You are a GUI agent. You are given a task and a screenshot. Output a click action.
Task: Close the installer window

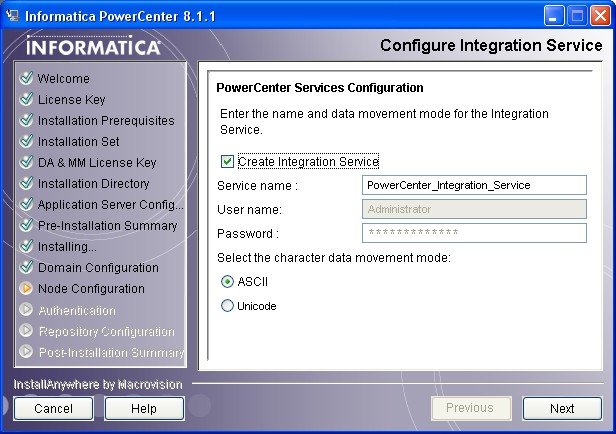pyautogui.click(x=600, y=16)
